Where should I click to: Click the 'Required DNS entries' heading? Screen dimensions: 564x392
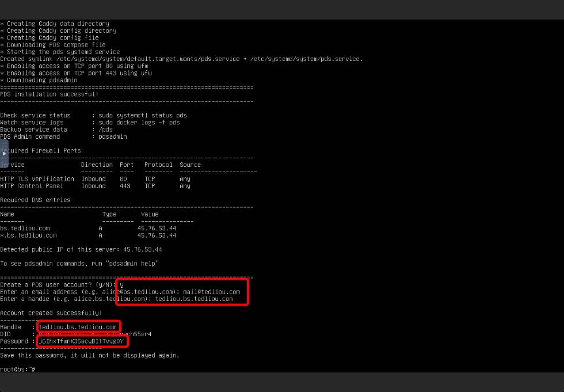[35, 200]
